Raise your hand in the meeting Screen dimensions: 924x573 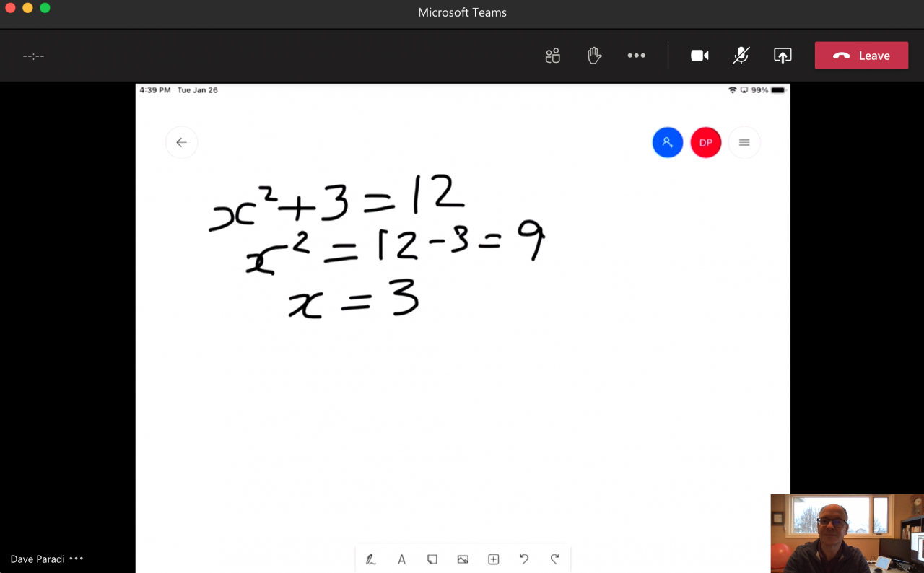[x=594, y=55]
